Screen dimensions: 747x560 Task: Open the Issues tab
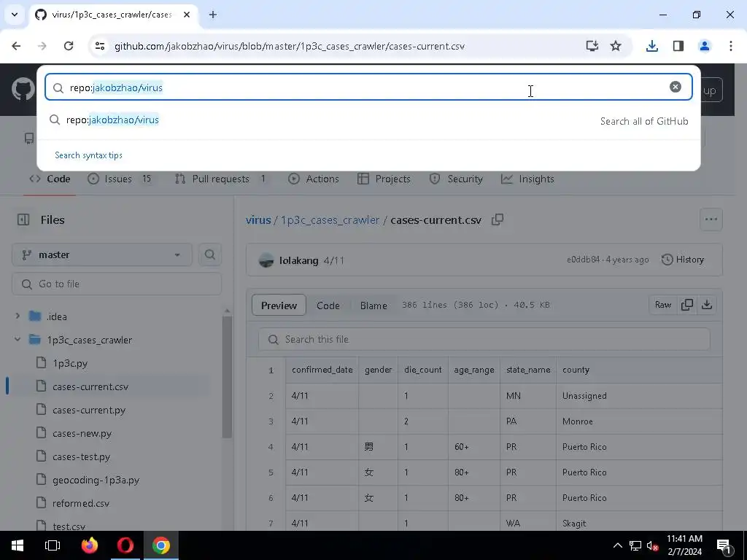119,179
